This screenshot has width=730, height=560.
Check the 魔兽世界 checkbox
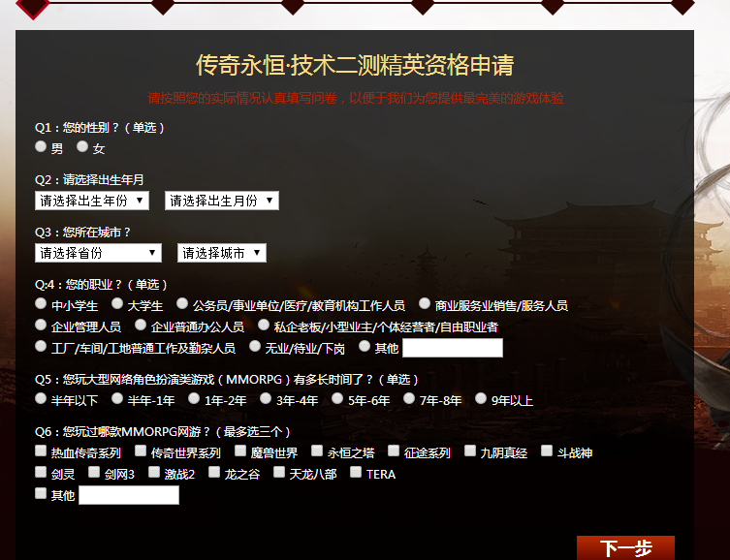coord(240,451)
